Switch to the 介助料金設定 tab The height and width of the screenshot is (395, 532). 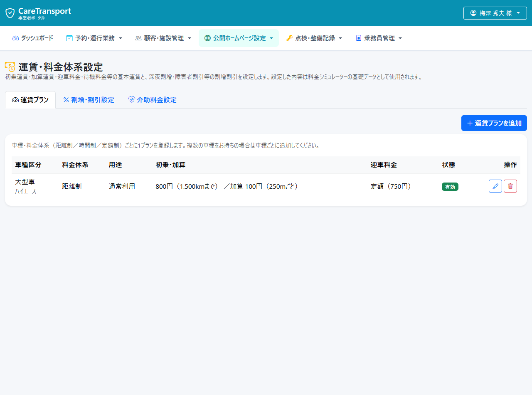coord(153,100)
